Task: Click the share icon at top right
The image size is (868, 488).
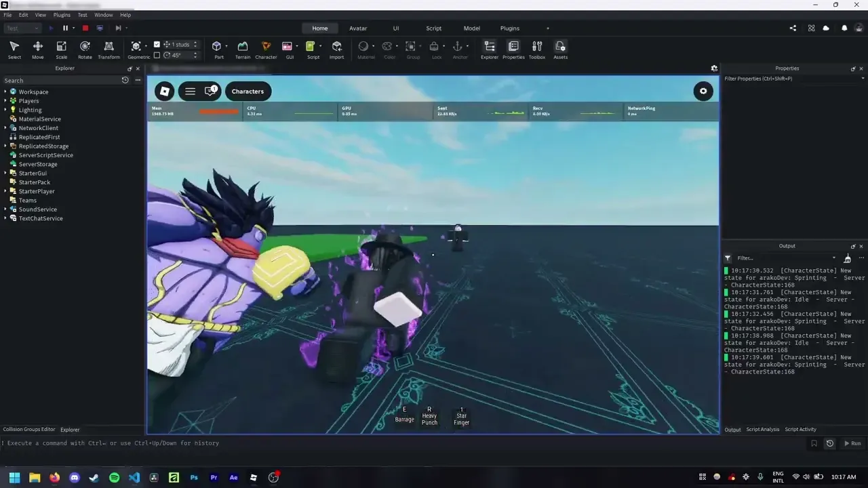Action: pos(793,28)
